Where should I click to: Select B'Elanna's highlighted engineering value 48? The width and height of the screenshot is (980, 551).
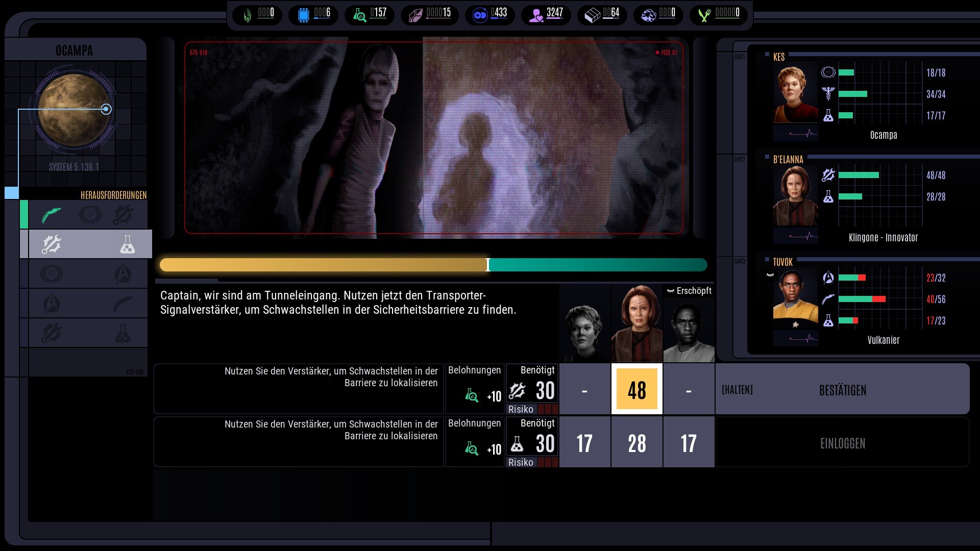tap(637, 389)
